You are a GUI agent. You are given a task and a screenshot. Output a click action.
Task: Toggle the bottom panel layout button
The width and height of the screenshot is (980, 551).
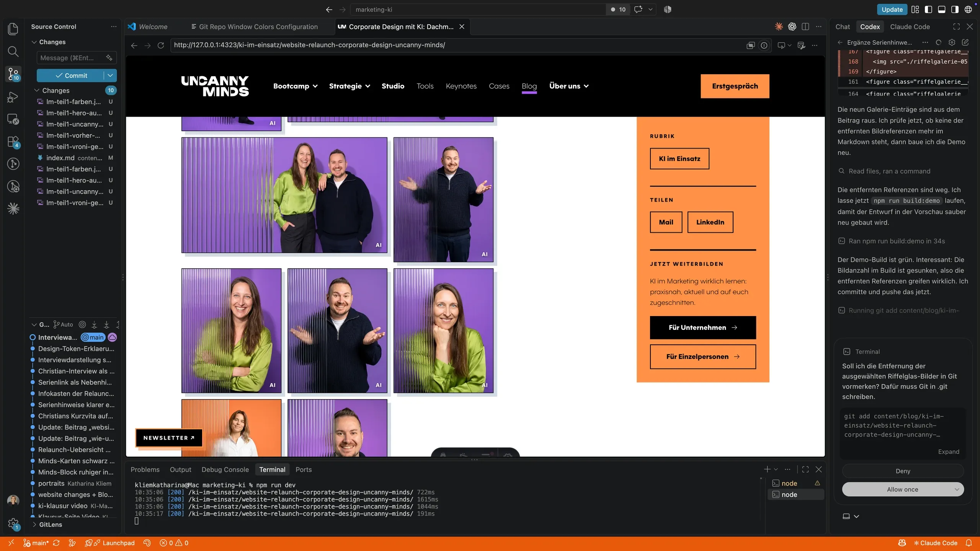pyautogui.click(x=942, y=10)
